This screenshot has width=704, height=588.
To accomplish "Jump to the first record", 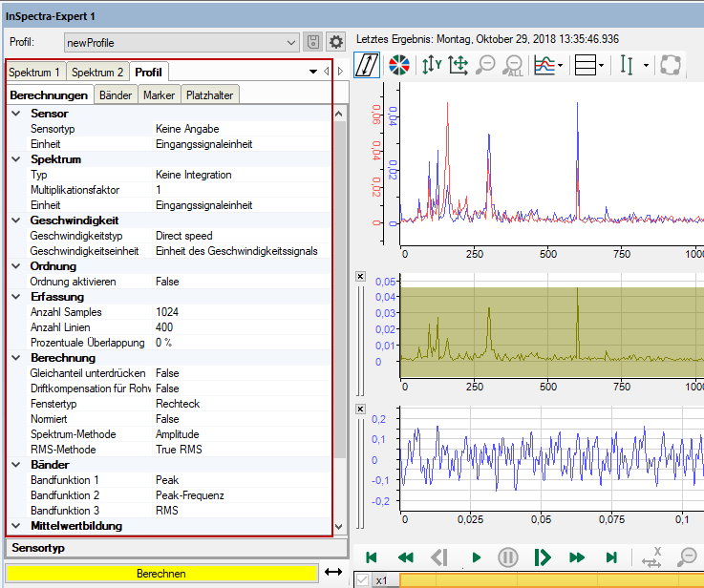I will tap(371, 557).
